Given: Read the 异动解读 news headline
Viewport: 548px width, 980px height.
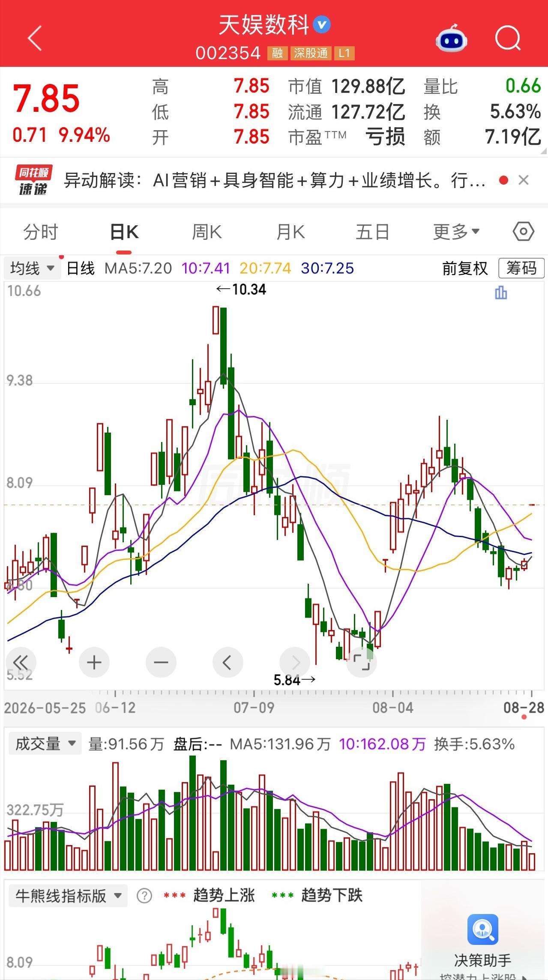Looking at the screenshot, I should (275, 180).
